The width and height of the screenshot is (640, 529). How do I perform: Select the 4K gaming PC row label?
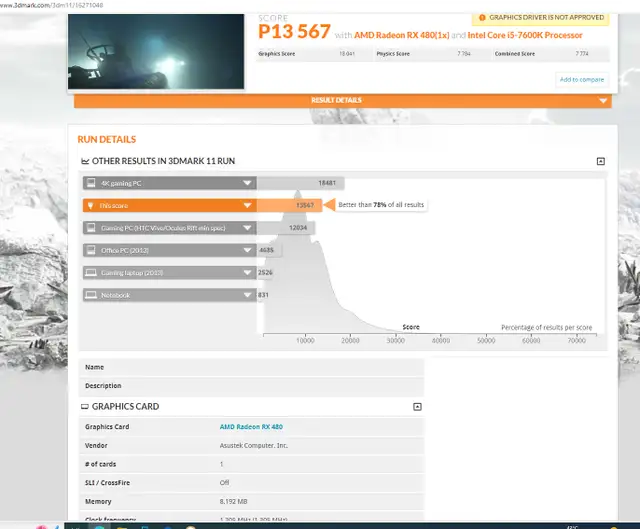(121, 183)
